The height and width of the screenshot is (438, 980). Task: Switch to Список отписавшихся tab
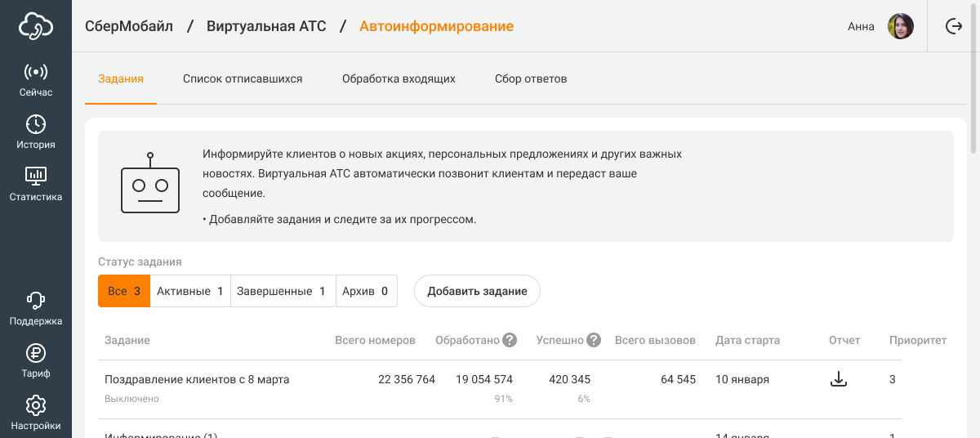(243, 79)
